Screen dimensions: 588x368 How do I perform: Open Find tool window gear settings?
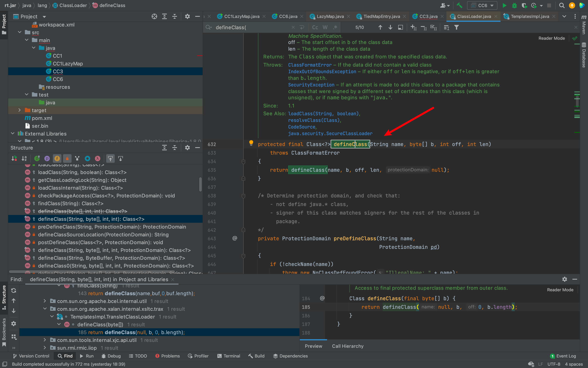pyautogui.click(x=565, y=279)
